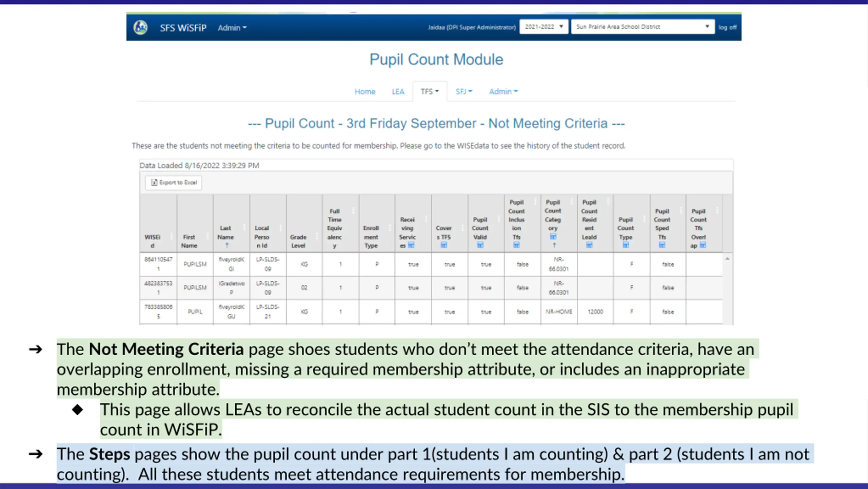The height and width of the screenshot is (489, 868).
Task: Expand the SFJ tab dropdown
Action: point(464,92)
